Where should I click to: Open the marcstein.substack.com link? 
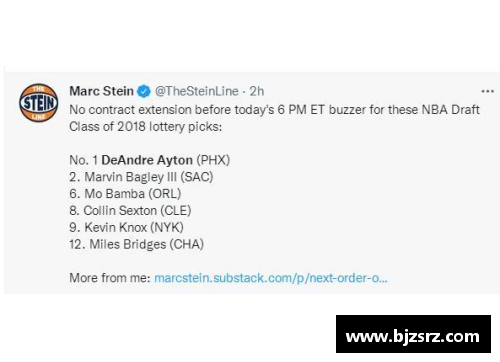pos(271,278)
